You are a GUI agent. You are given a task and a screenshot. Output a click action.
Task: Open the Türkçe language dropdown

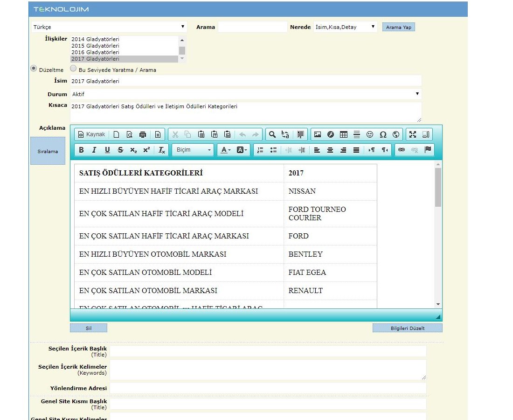click(x=109, y=27)
